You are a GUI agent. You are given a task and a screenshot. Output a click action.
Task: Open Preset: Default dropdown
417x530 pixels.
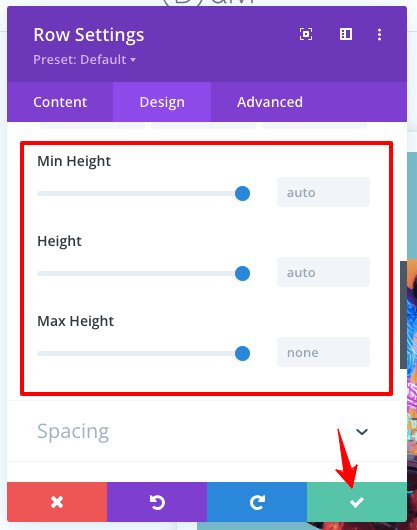[84, 59]
